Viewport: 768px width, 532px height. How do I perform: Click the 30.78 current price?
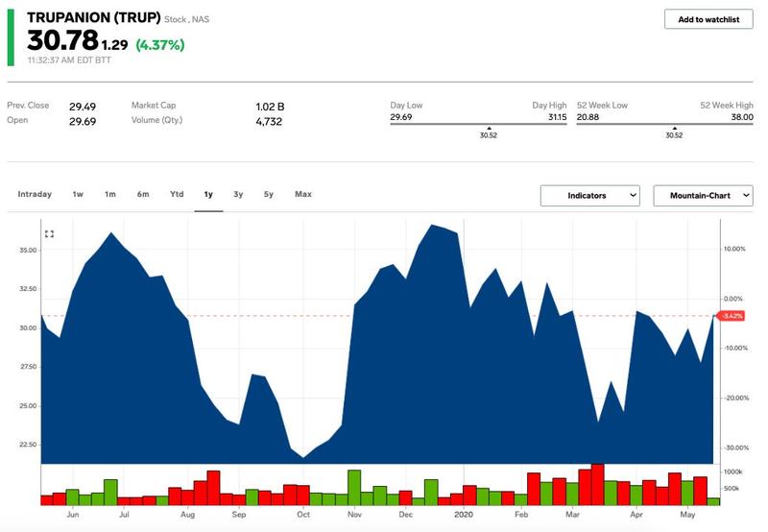coord(62,40)
